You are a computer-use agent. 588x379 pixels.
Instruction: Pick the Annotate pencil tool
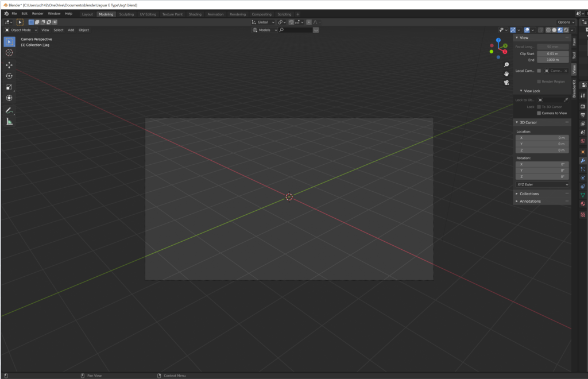coord(9,110)
